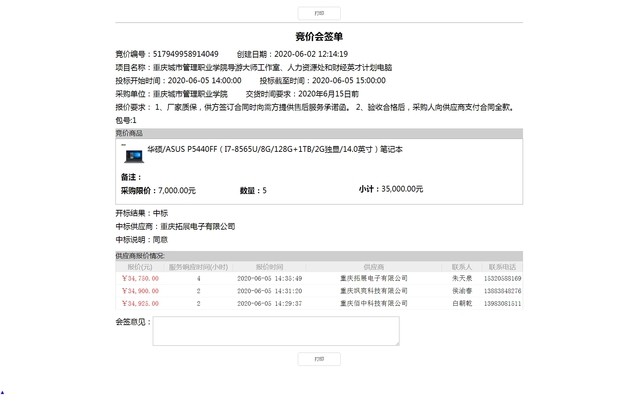The width and height of the screenshot is (638, 395).
Task: Click the 联系电话 column header
Action: pos(502,267)
